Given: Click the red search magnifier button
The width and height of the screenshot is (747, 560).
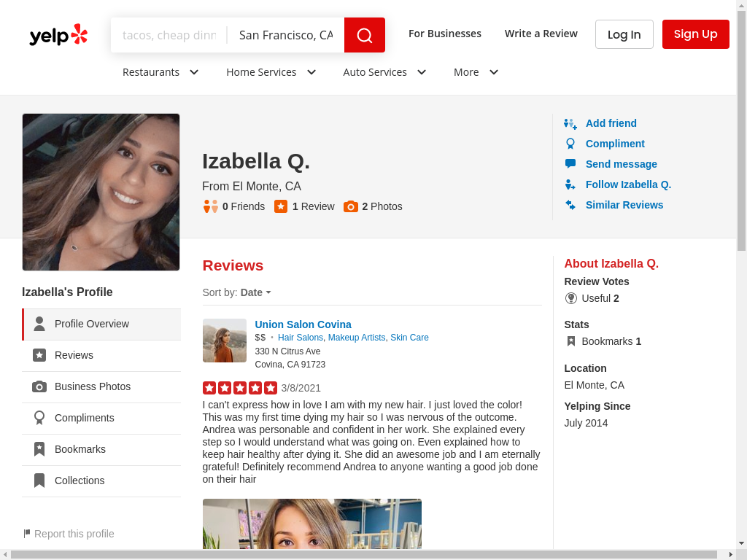Looking at the screenshot, I should (364, 35).
